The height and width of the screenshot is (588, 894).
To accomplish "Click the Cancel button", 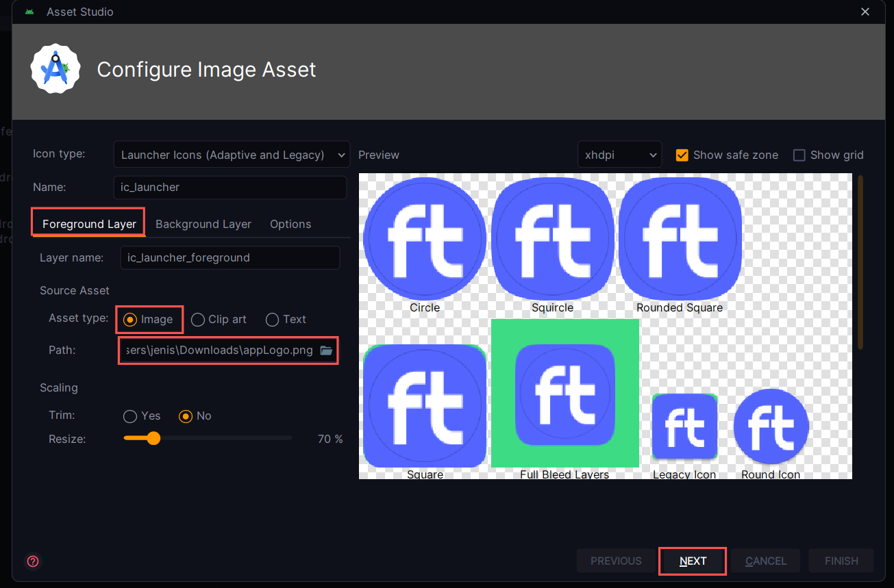I will 765,561.
